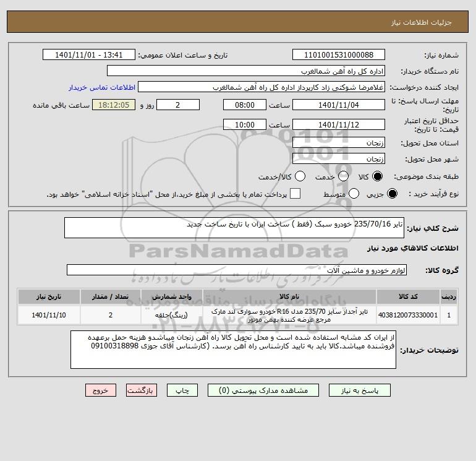Click the delivery province field زنجان
The height and width of the screenshot is (461, 476).
coord(339,142)
